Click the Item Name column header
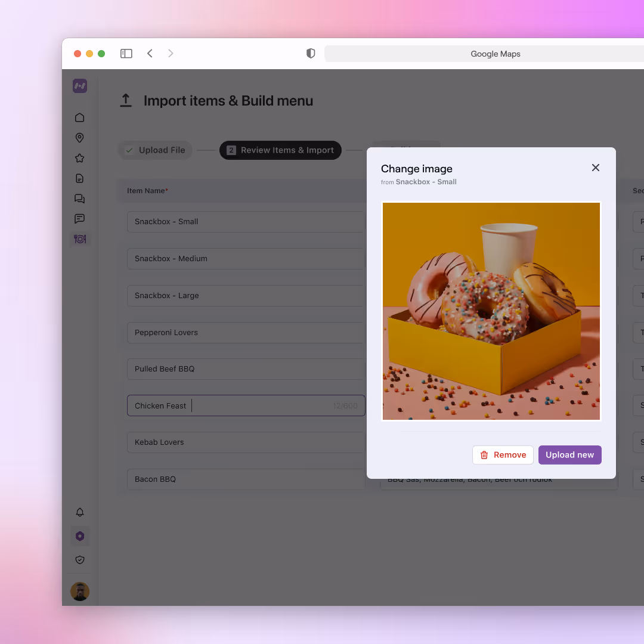This screenshot has width=644, height=644. pyautogui.click(x=147, y=191)
